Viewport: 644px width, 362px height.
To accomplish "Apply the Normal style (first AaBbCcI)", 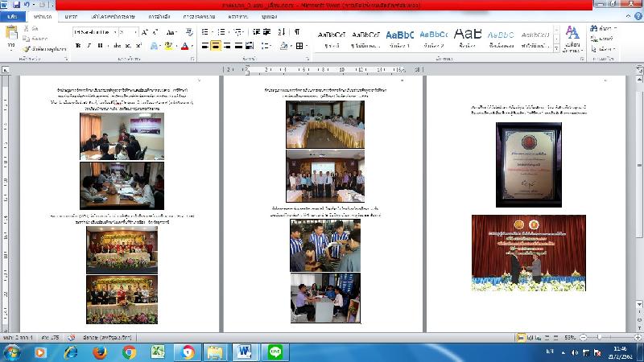I will [x=332, y=39].
